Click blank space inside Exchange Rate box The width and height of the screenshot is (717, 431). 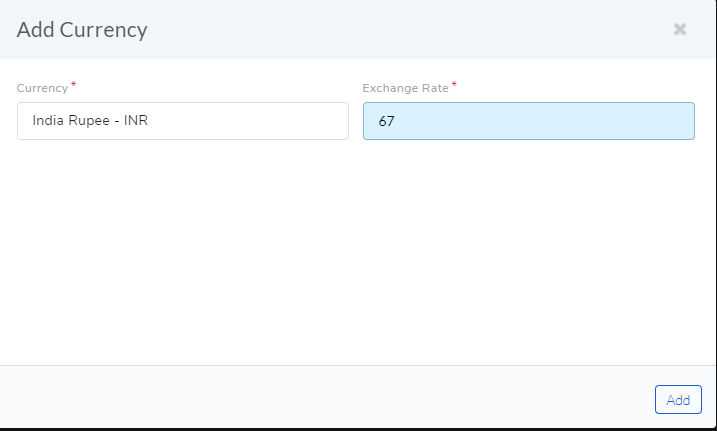click(549, 121)
